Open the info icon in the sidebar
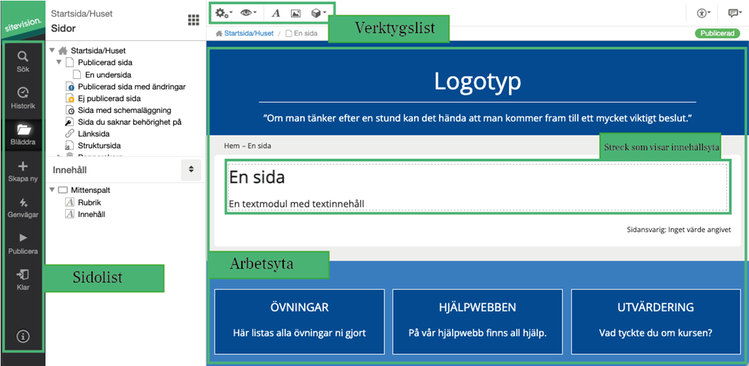Image resolution: width=749 pixels, height=366 pixels. 23,336
